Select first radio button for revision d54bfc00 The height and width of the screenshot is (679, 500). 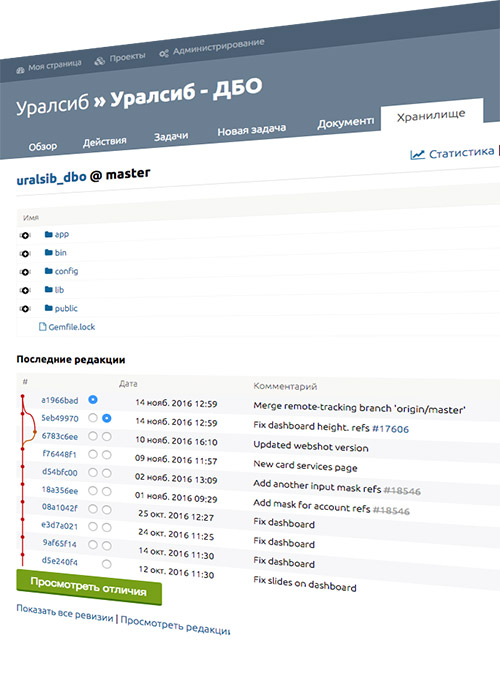tap(93, 472)
